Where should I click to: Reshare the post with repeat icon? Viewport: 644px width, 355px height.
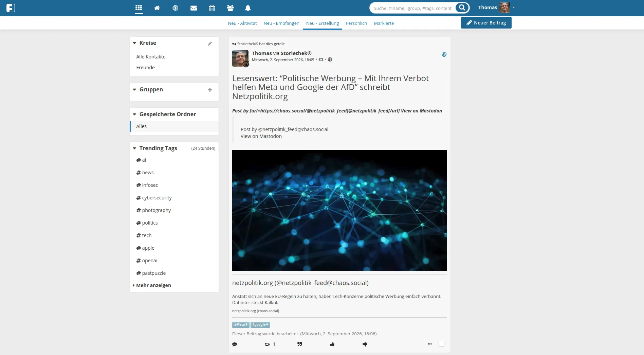(x=268, y=344)
